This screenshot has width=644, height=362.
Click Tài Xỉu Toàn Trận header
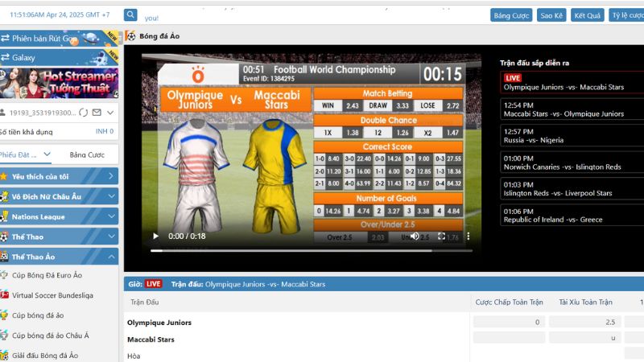585,302
